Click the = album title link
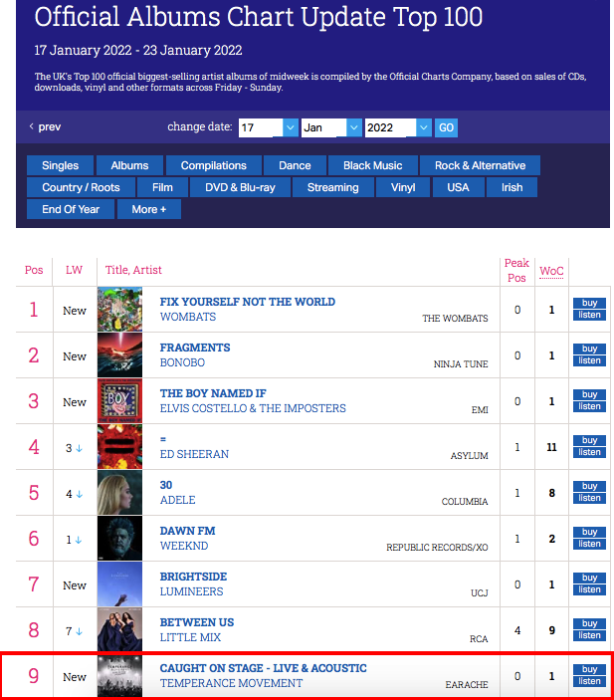 click(163, 439)
